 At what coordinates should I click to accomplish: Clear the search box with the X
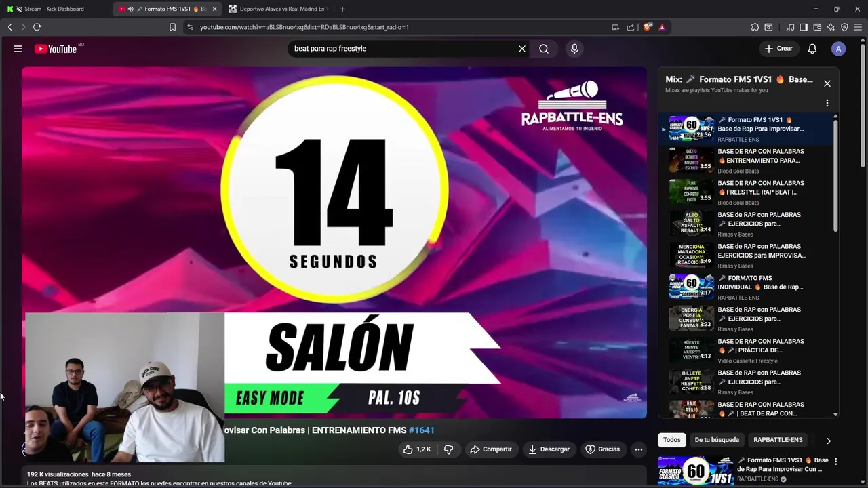(x=522, y=49)
